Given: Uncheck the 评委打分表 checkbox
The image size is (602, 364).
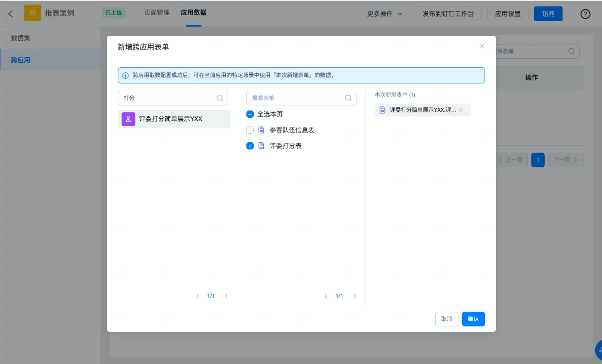Looking at the screenshot, I should point(250,146).
